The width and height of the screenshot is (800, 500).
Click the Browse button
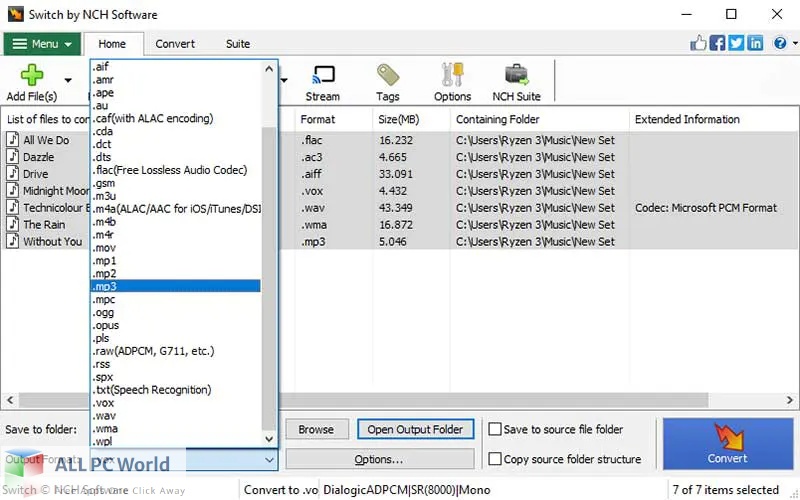[316, 430]
